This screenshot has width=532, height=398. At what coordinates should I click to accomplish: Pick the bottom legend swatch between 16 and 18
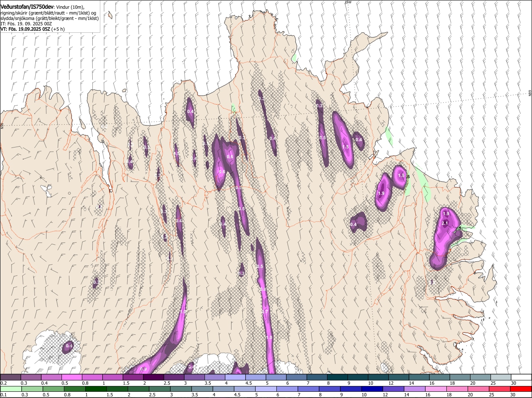pos(436,389)
